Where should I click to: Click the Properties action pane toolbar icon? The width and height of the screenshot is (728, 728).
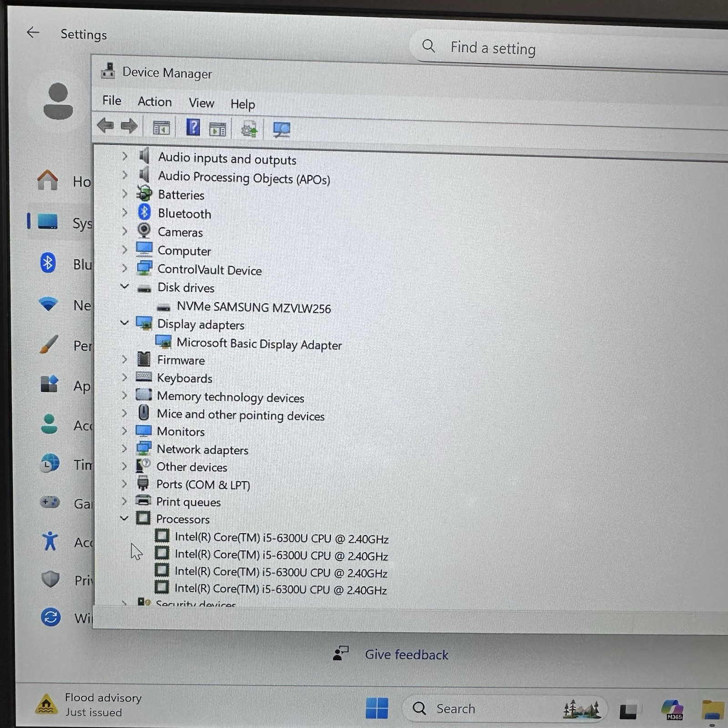[x=217, y=129]
